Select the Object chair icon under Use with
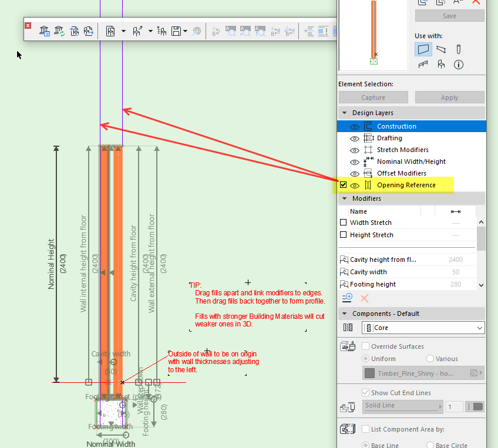Viewport: 498px width, 448px height. coord(440,65)
